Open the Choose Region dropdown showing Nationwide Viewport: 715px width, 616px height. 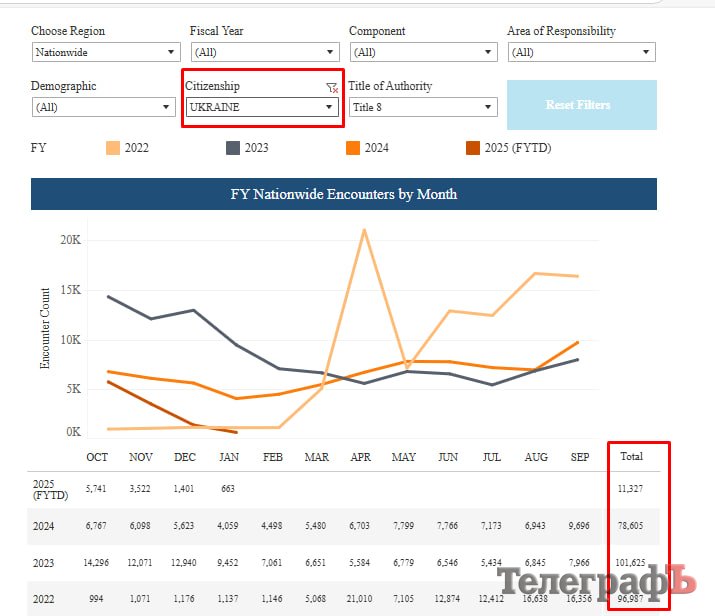104,52
